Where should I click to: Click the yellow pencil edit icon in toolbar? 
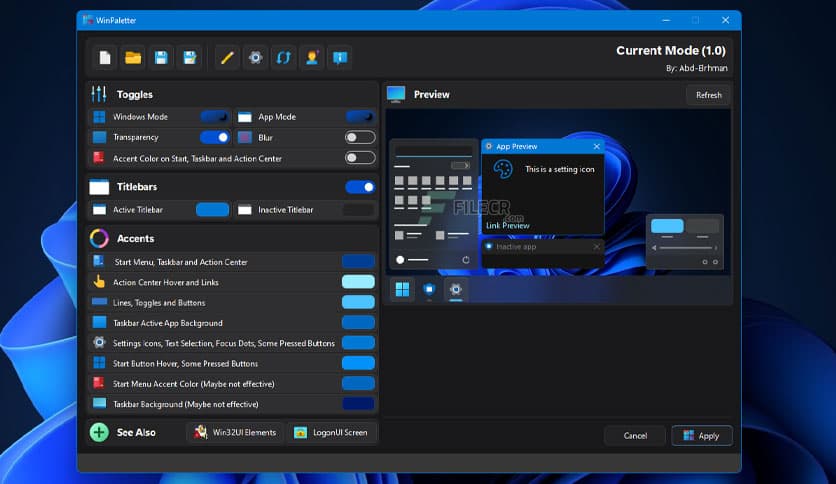(227, 58)
